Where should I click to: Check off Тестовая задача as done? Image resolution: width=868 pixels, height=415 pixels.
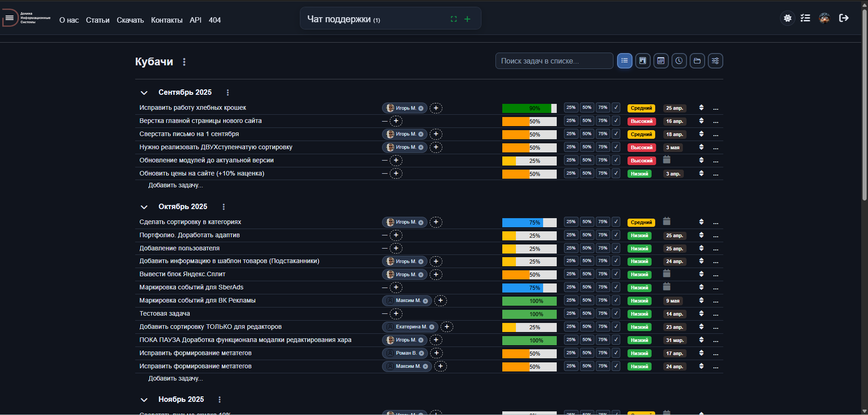[616, 314]
